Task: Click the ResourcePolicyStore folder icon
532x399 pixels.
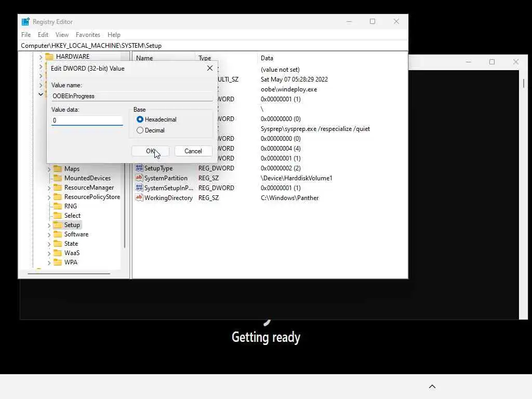Action: point(58,197)
